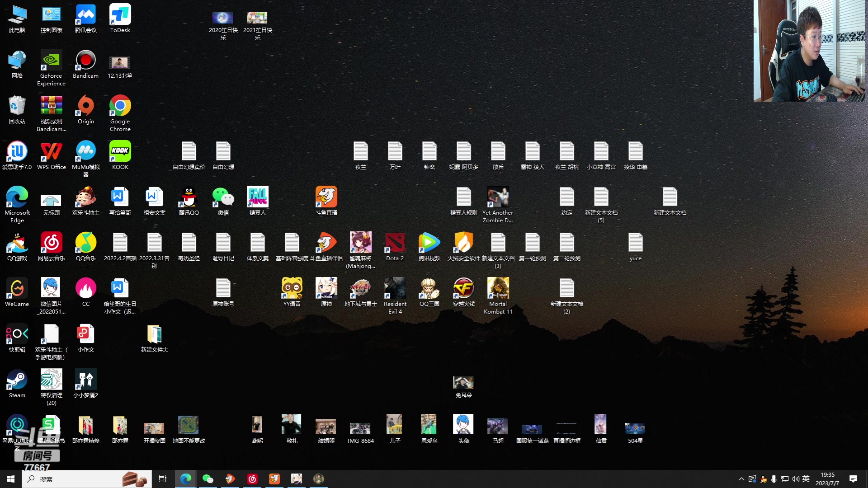This screenshot has width=868, height=488.
Task: Open Yet Another Zombie Defense shortcut
Action: coord(498,204)
